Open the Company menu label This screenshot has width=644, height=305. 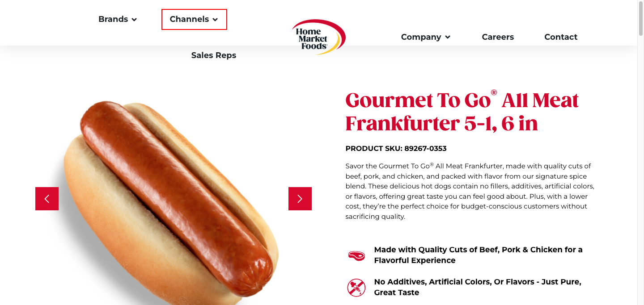click(x=421, y=37)
